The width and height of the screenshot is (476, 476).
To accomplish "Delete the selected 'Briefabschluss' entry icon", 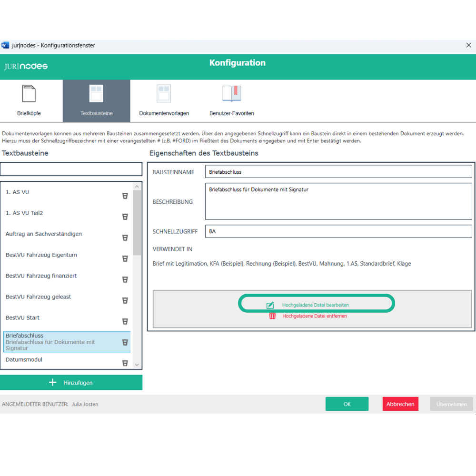I will 125,342.
